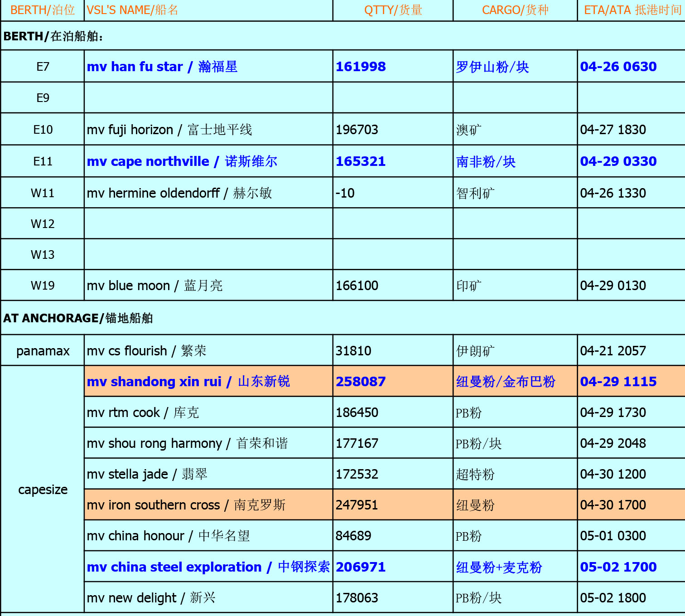Screen dimensions: 685x616
Task: Click ETA 04-26 0630
Action: pyautogui.click(x=632, y=66)
